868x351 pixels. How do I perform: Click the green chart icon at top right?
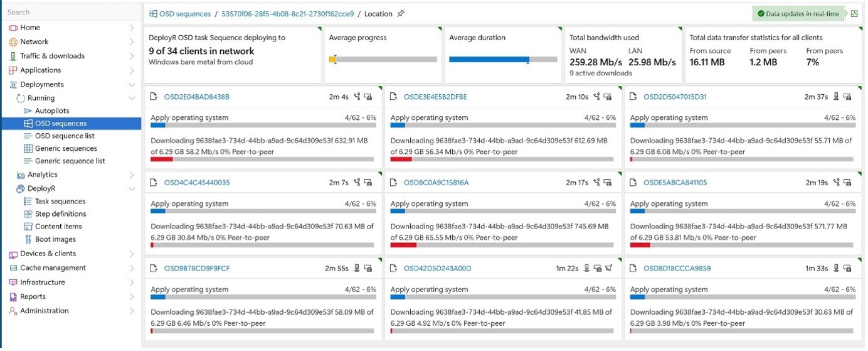(854, 14)
